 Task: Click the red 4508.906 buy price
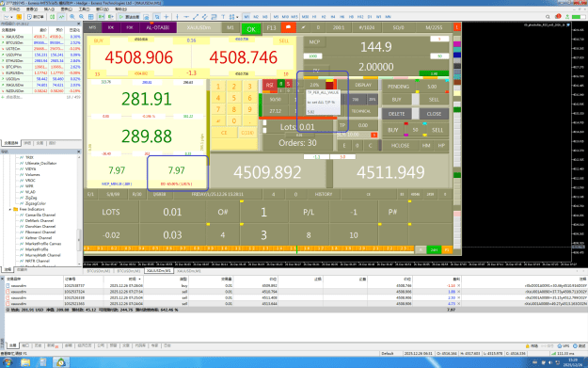138,57
